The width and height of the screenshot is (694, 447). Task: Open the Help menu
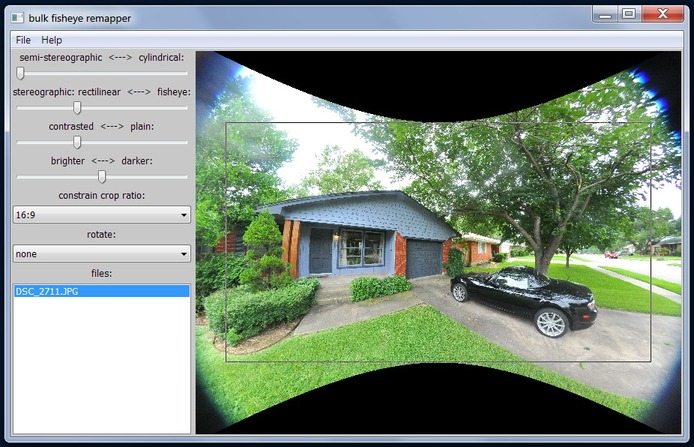coord(52,40)
